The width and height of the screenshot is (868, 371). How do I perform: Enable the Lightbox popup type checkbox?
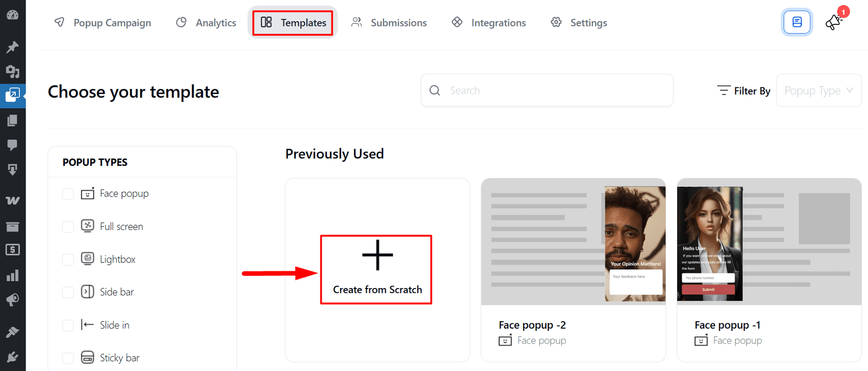(68, 259)
